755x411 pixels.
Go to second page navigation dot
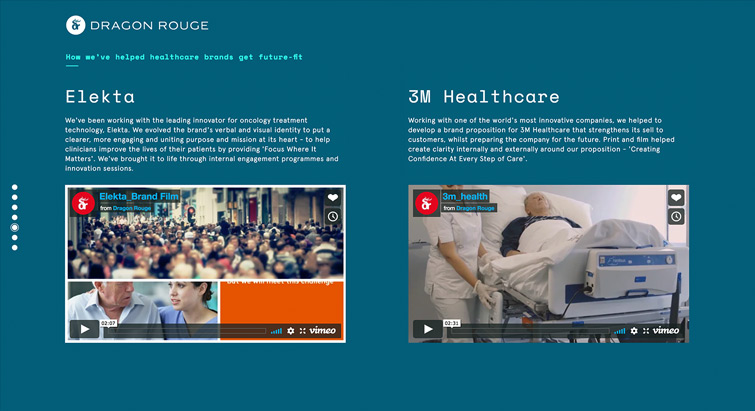[14, 197]
